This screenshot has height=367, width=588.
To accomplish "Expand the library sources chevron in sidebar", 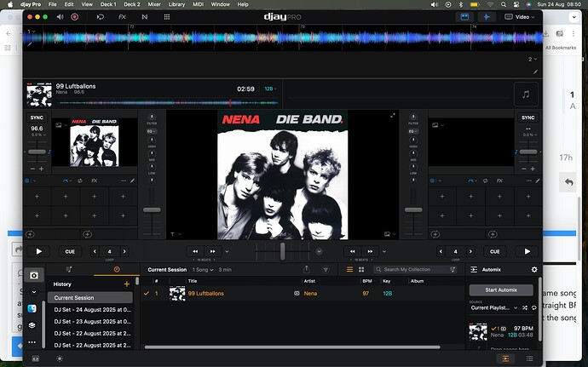I will [x=34, y=292].
